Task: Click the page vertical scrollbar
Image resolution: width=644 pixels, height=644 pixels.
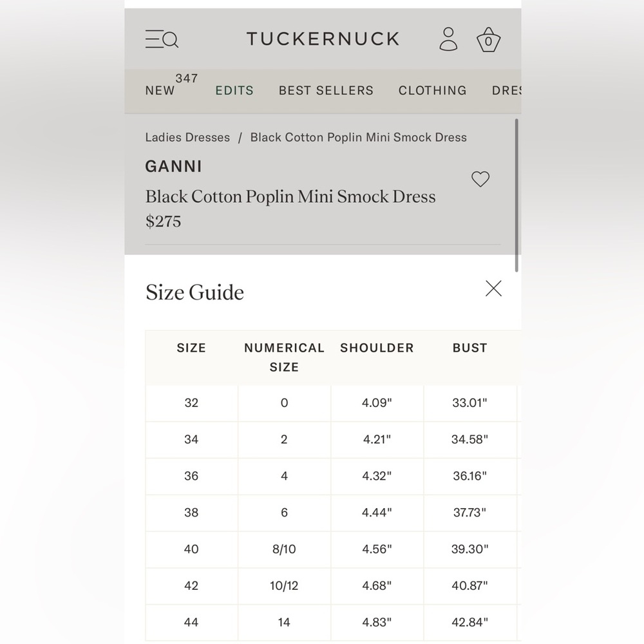Action: (x=516, y=195)
